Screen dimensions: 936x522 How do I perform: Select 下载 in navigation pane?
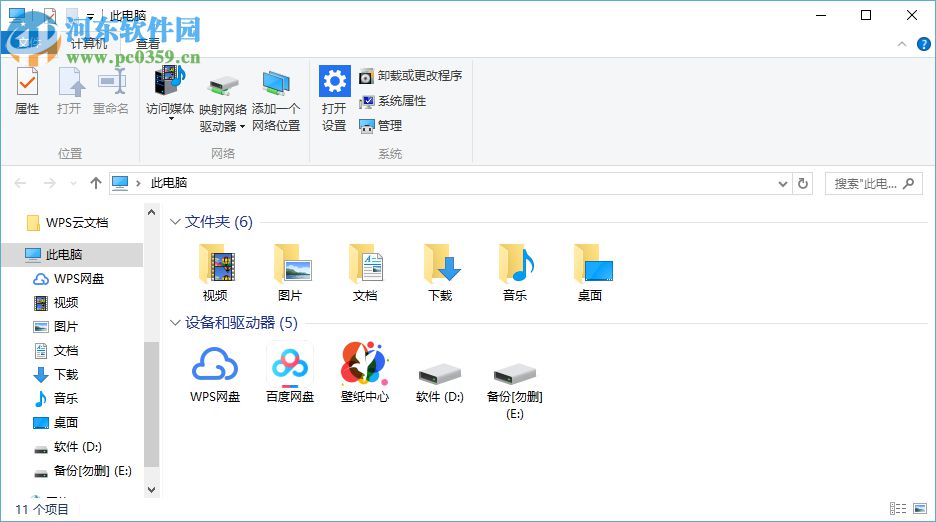click(x=56, y=374)
